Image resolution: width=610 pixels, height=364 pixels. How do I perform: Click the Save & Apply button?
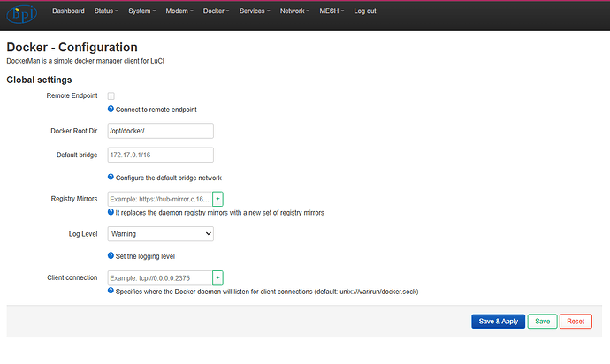[498, 322]
